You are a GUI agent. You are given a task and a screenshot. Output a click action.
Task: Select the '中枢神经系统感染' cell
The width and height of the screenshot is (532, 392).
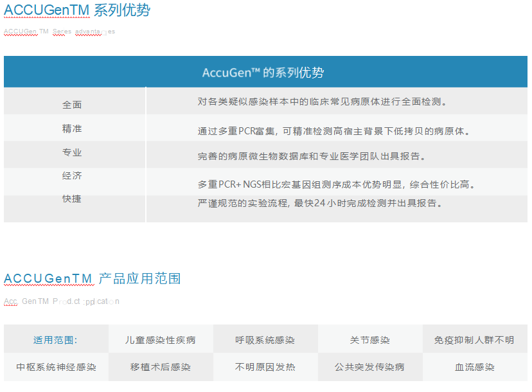(x=56, y=368)
